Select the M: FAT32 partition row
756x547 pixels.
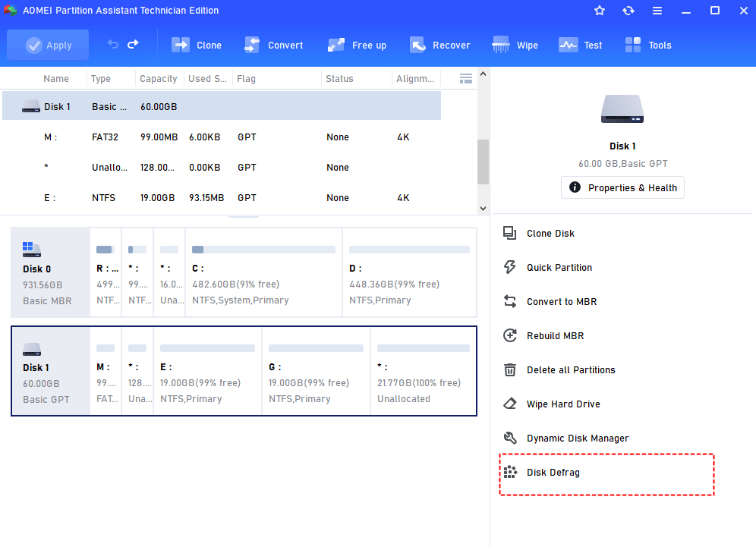pos(222,137)
